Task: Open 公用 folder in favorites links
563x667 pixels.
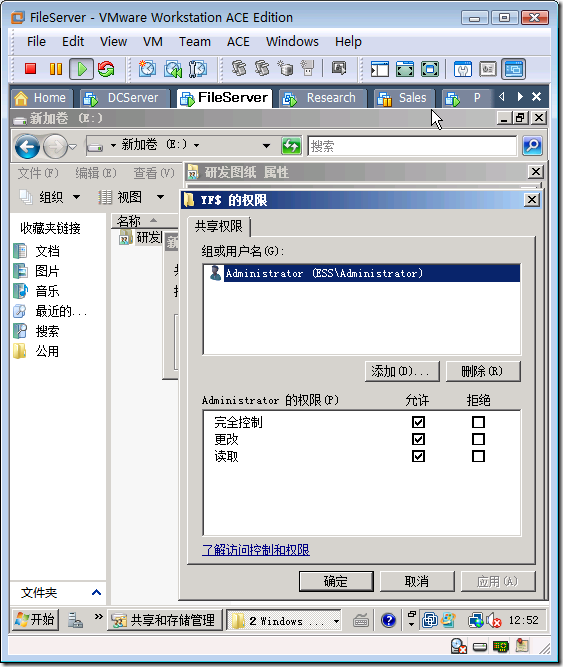Action: tap(47, 351)
